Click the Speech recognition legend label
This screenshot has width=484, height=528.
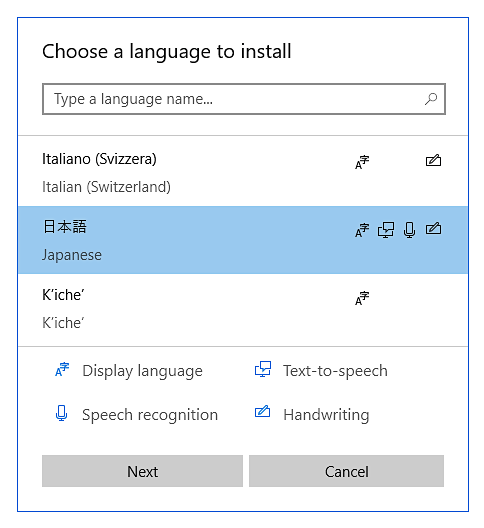(150, 415)
